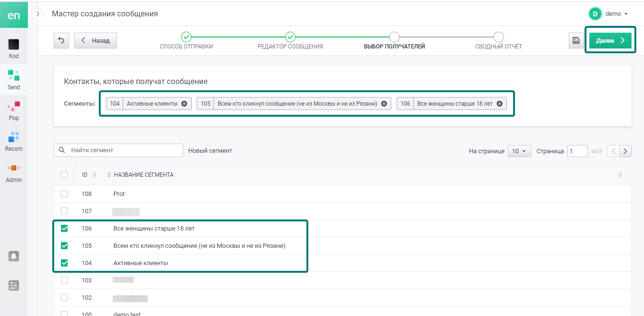Open notifications bell in sidebar

pyautogui.click(x=13, y=256)
